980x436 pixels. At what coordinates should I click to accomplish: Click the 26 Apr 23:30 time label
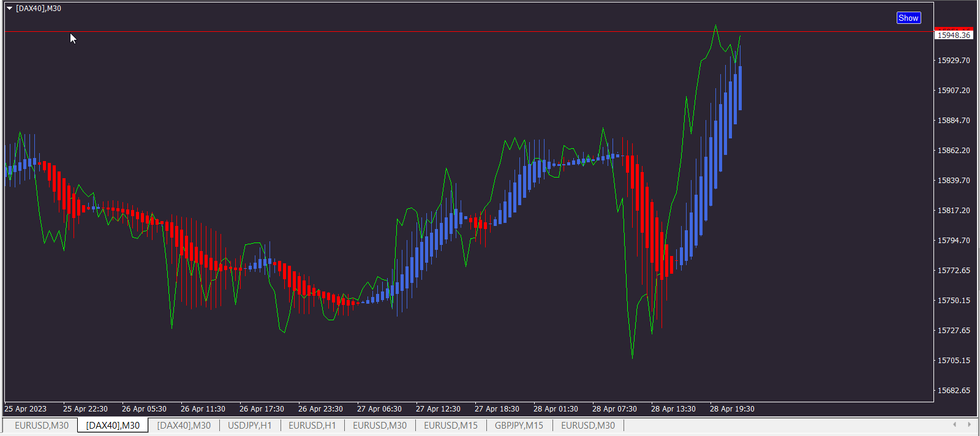[x=320, y=408]
